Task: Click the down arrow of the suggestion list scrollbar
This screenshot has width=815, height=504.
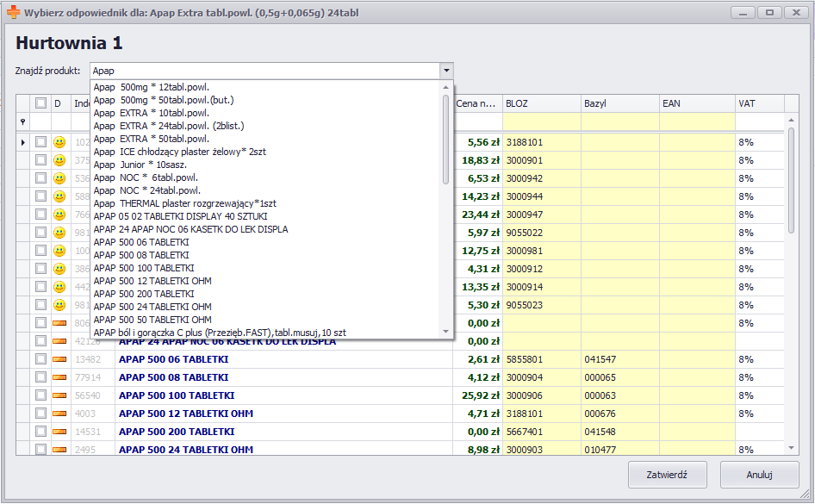Action: click(x=446, y=332)
